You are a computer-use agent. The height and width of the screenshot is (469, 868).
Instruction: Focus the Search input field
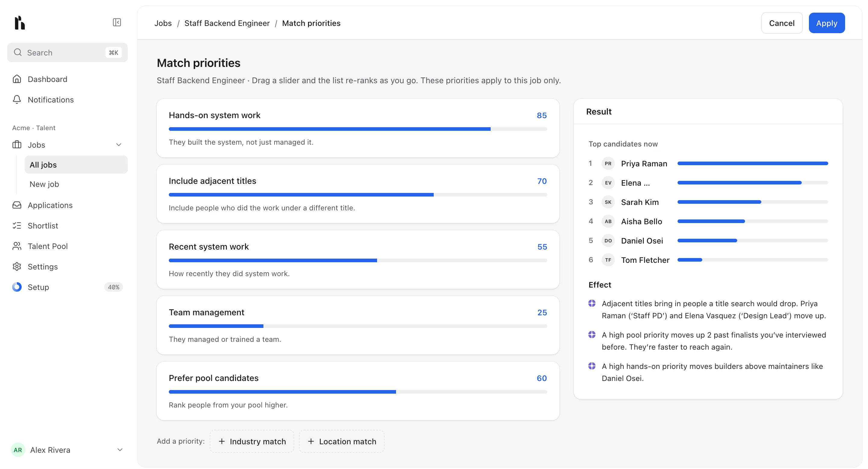[68, 52]
